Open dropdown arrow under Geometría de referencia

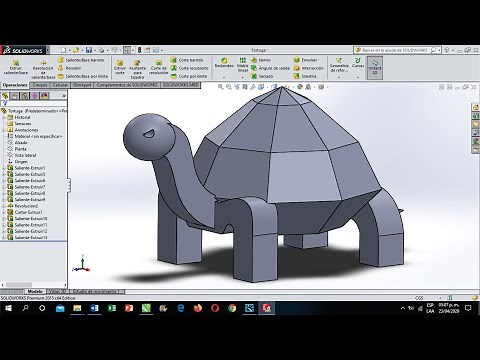point(339,77)
